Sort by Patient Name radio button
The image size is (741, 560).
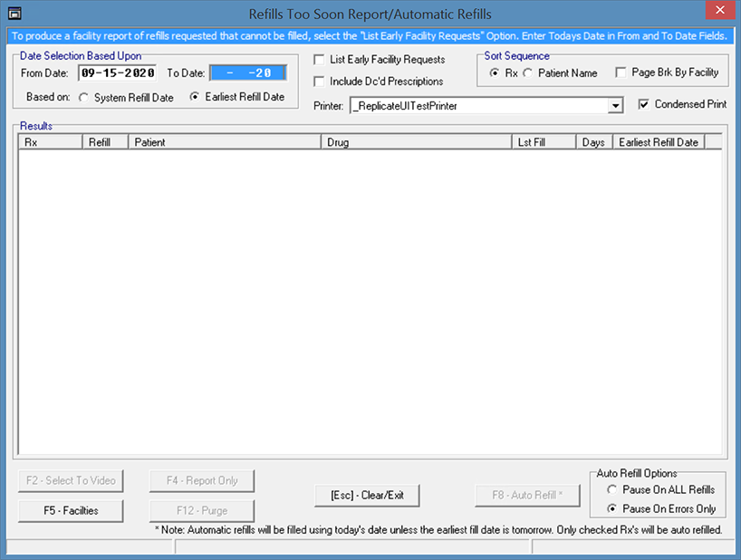pyautogui.click(x=527, y=72)
